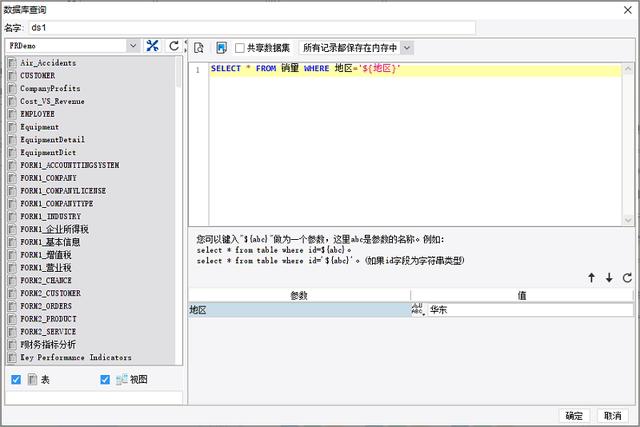Toggle the 共享数据集 checkbox
This screenshot has width=640, height=427.
click(x=240, y=48)
